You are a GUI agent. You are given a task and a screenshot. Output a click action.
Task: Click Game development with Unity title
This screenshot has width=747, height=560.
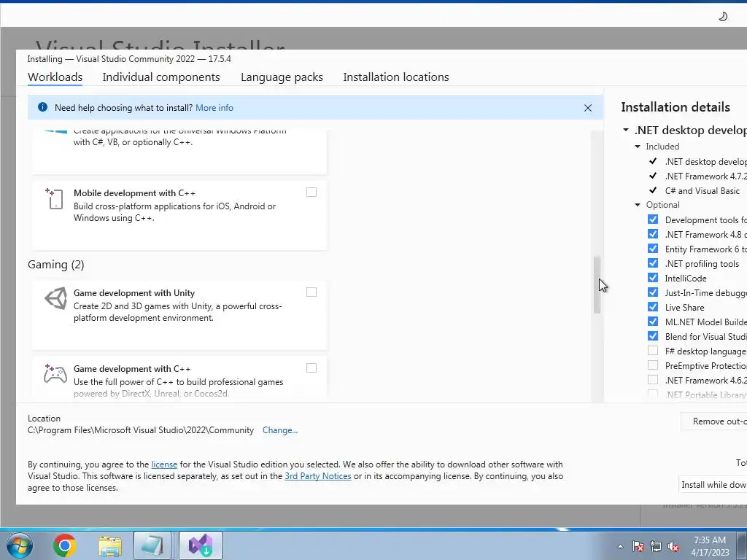(x=134, y=293)
